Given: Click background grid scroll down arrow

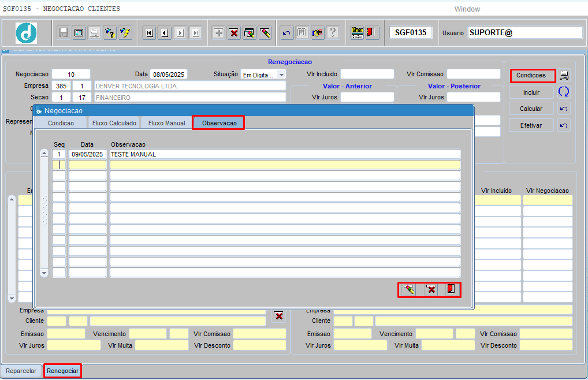Looking at the screenshot, I should coord(12,299).
